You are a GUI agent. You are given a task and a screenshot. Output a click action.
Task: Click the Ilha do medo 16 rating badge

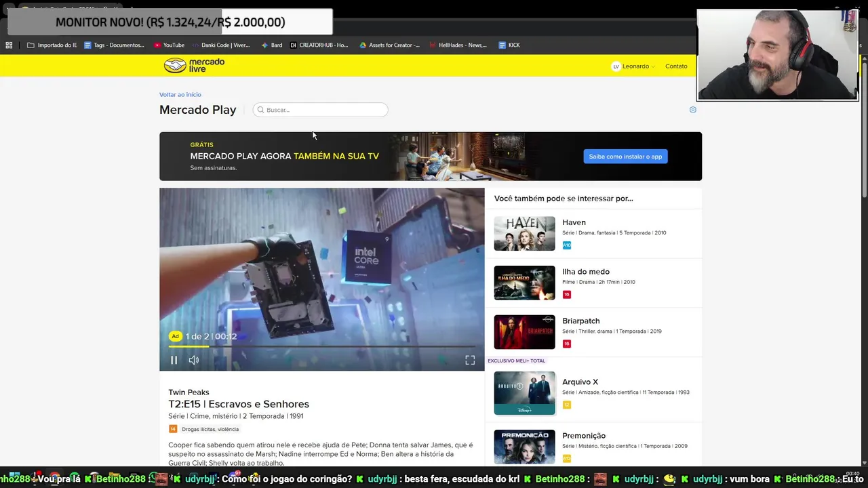(567, 295)
